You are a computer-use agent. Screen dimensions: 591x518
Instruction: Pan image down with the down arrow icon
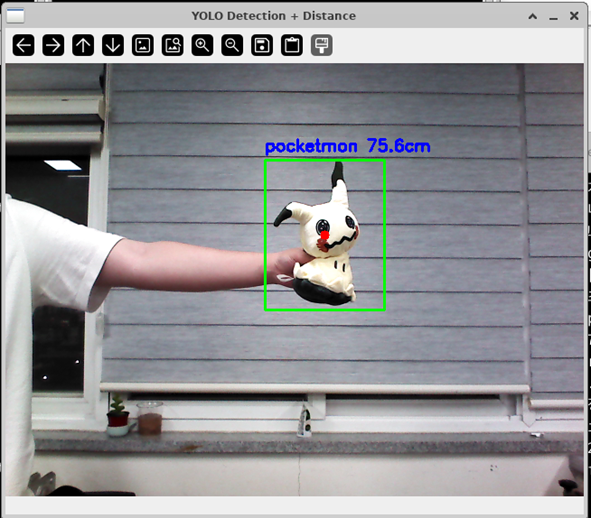(113, 45)
